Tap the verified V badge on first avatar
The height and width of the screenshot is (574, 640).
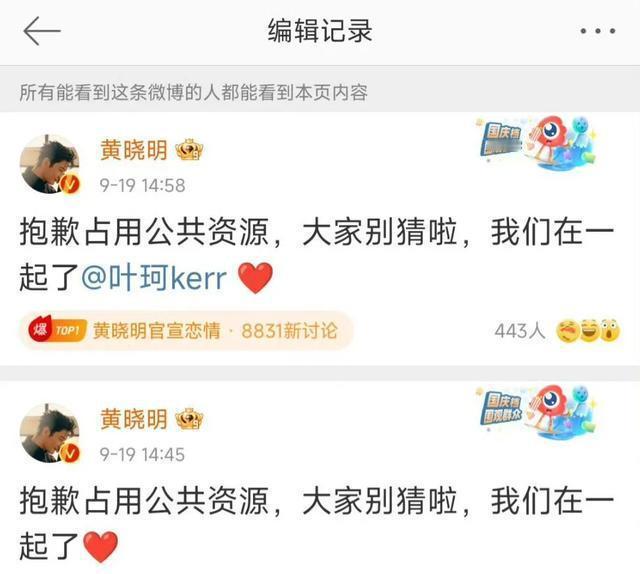(70, 185)
